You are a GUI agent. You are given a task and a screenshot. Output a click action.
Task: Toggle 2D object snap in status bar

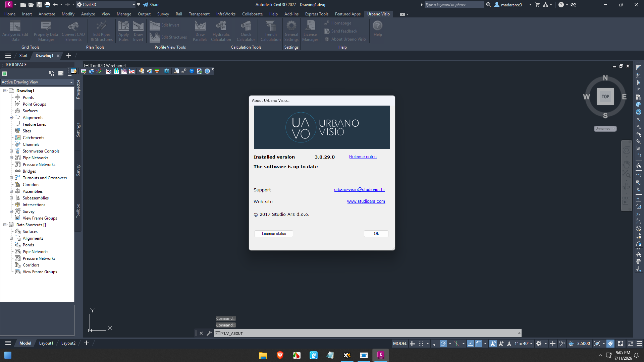[479, 343]
